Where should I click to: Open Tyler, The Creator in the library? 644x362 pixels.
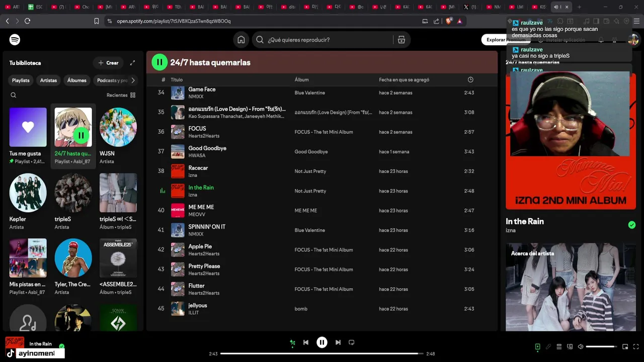point(73,257)
